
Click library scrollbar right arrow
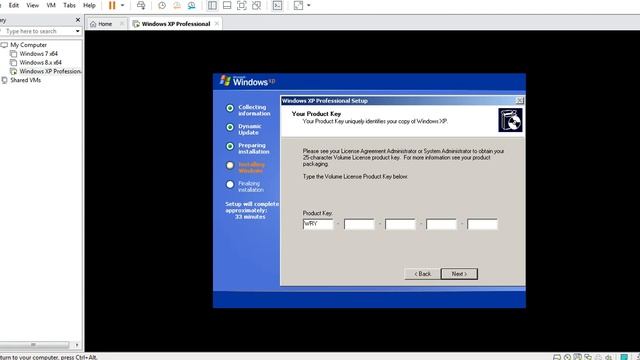77,345
